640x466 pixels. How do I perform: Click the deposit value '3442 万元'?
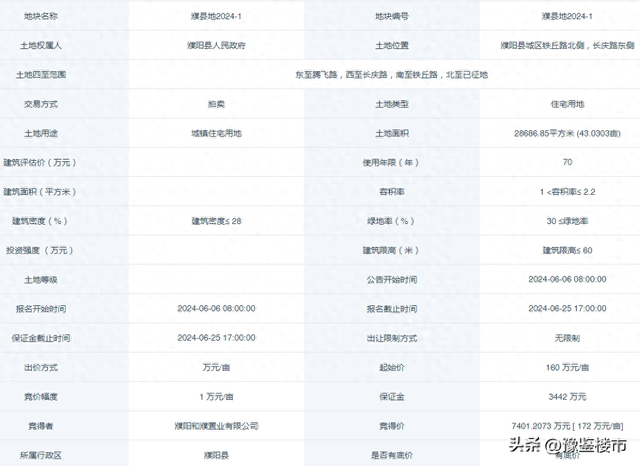click(x=567, y=397)
